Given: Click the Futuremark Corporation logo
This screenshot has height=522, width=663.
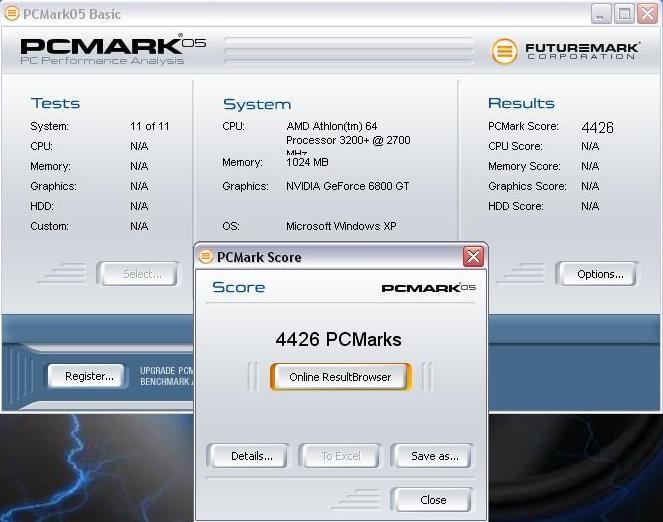Looking at the screenshot, I should pyautogui.click(x=565, y=51).
